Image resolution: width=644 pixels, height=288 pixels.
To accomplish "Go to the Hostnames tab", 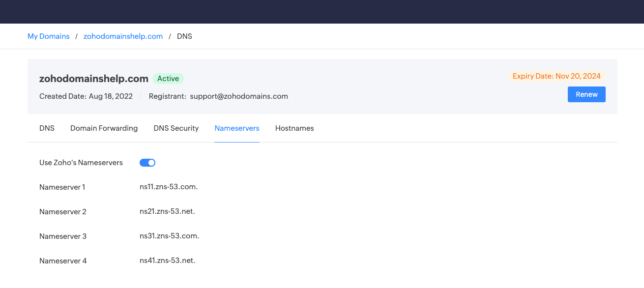I will click(x=294, y=128).
